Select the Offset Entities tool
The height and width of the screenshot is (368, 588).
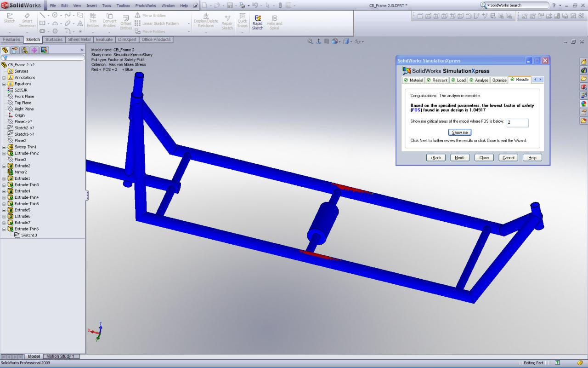126,23
